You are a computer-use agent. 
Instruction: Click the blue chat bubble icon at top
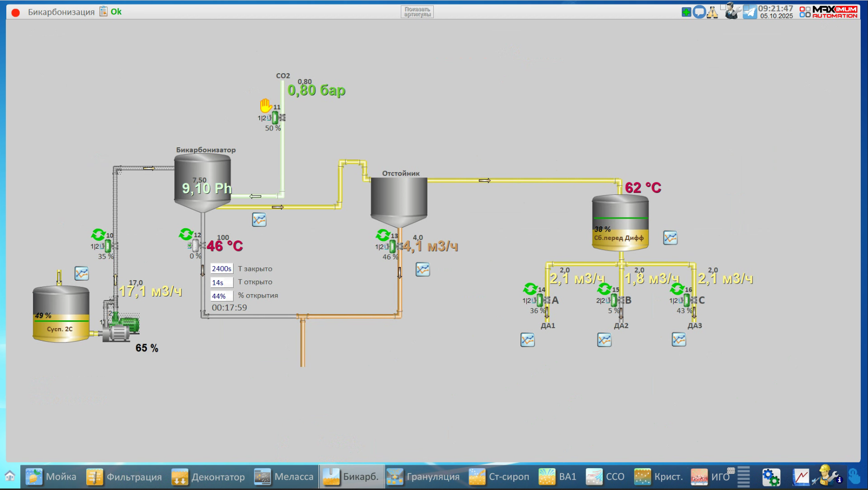[x=699, y=12]
